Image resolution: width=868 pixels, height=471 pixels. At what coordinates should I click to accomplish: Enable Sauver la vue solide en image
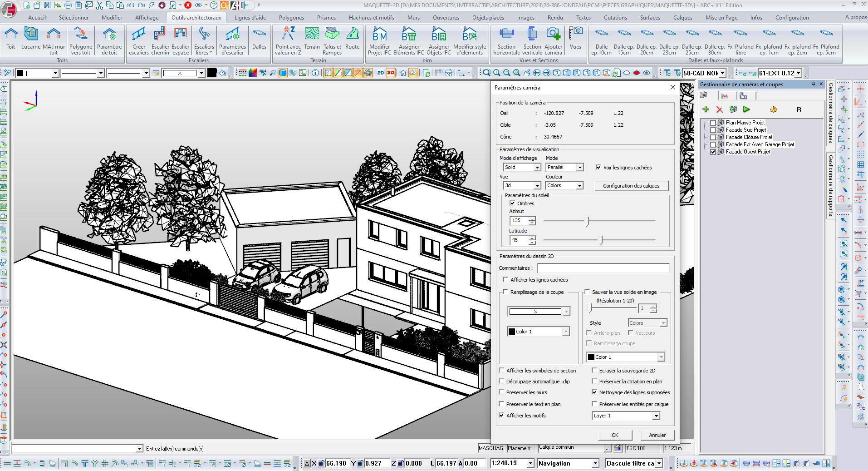pyautogui.click(x=587, y=292)
